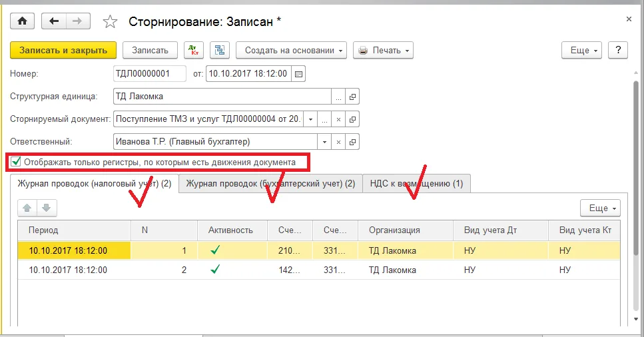Viewport: 644px width, 337px height.
Task: Click debit account 210... in row 1
Action: tap(290, 250)
